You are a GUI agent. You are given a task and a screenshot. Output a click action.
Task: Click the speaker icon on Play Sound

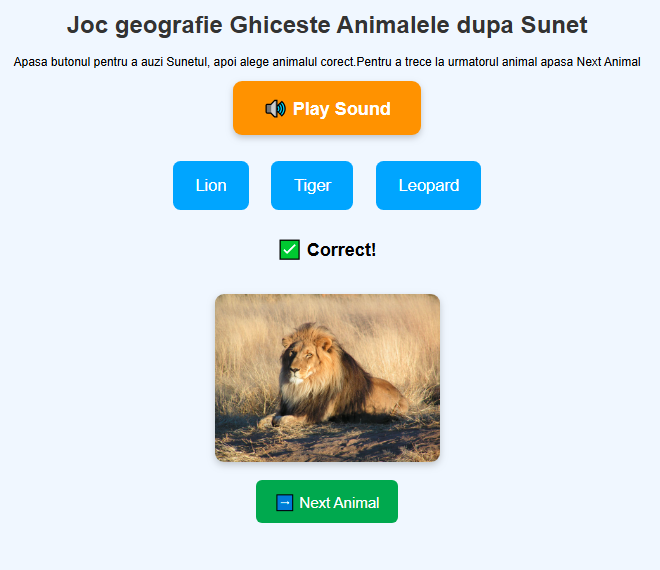[x=275, y=109]
